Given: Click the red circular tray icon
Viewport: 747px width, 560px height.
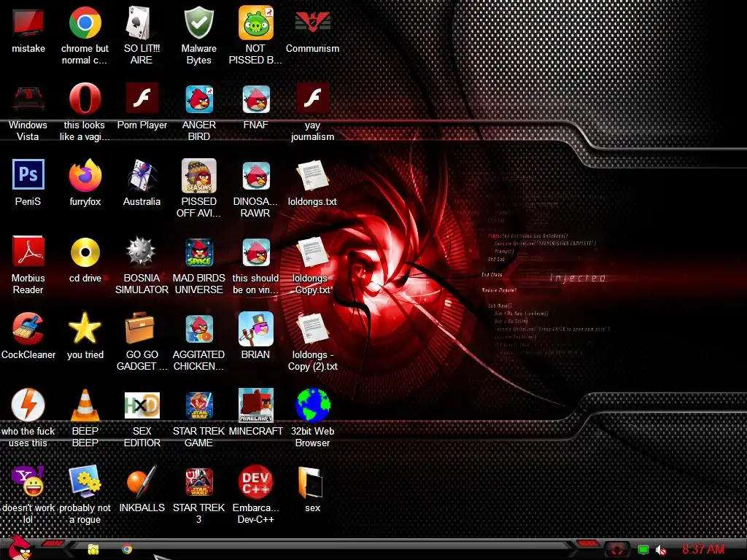Looking at the screenshot, I should click(x=616, y=550).
